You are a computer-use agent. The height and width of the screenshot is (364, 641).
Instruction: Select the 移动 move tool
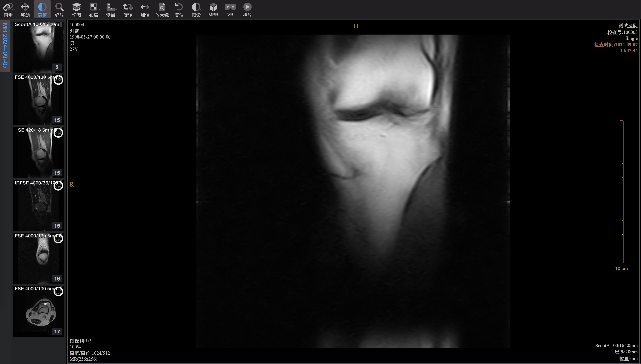(x=25, y=10)
